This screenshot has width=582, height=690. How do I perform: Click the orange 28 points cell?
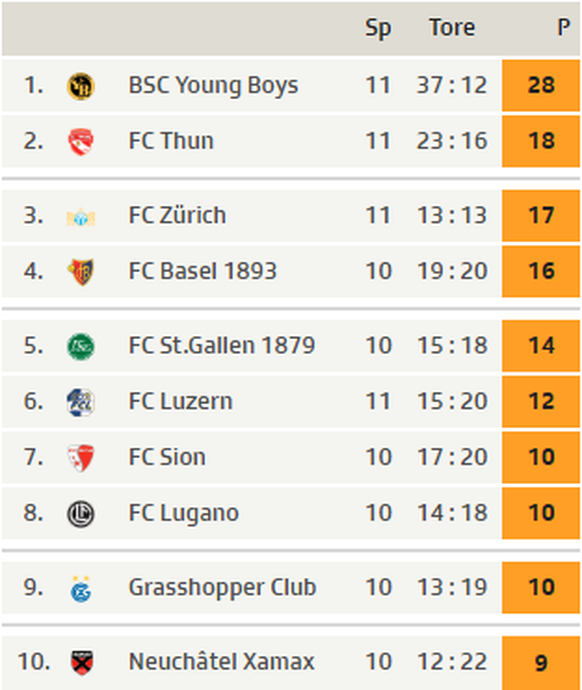(x=541, y=86)
